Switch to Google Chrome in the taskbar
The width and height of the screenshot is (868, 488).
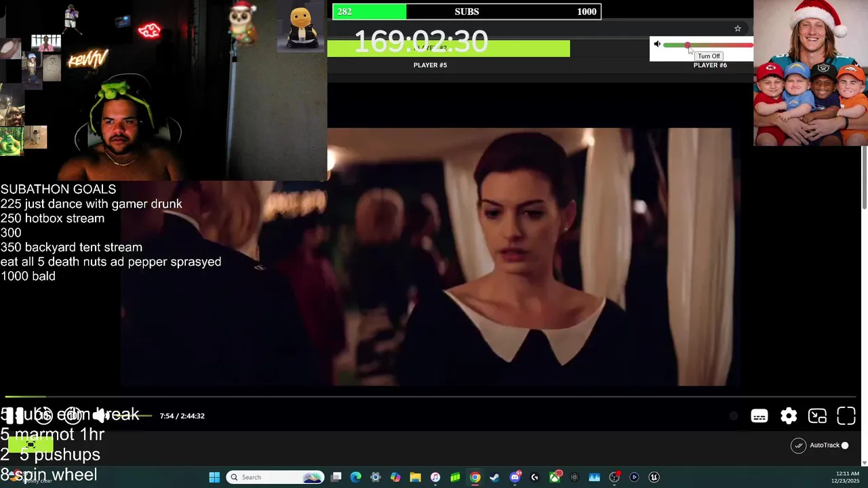click(x=475, y=477)
